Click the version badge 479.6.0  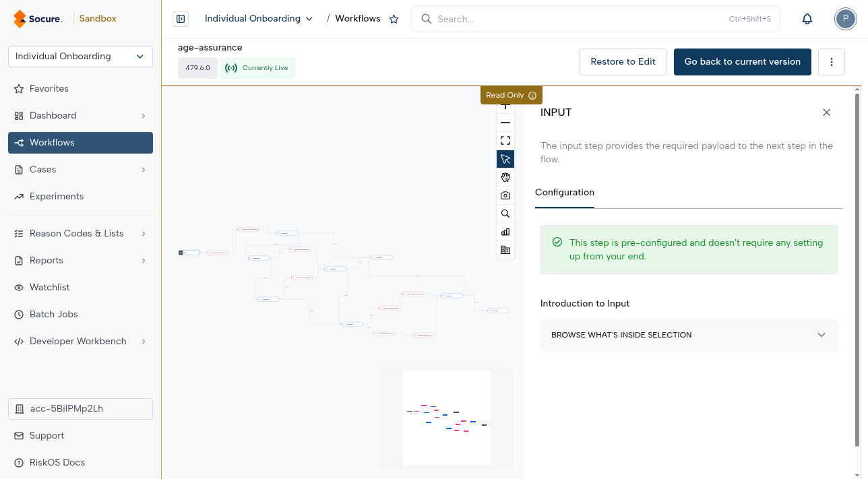coord(197,68)
